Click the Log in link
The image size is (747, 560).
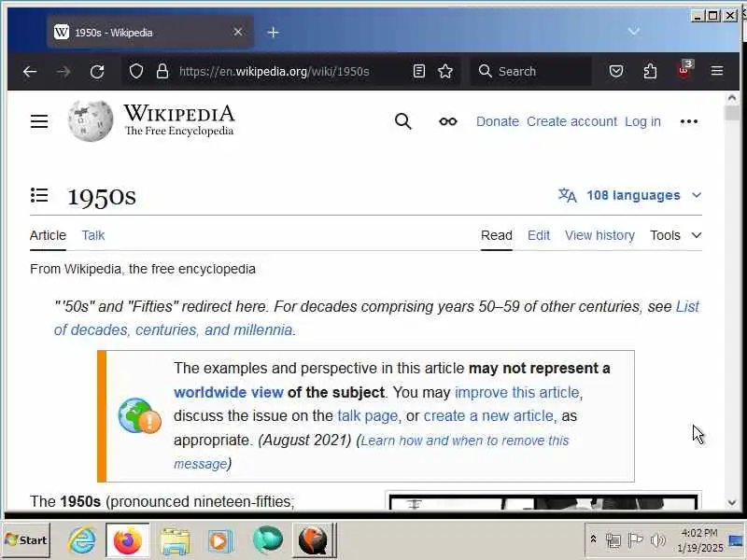(642, 121)
